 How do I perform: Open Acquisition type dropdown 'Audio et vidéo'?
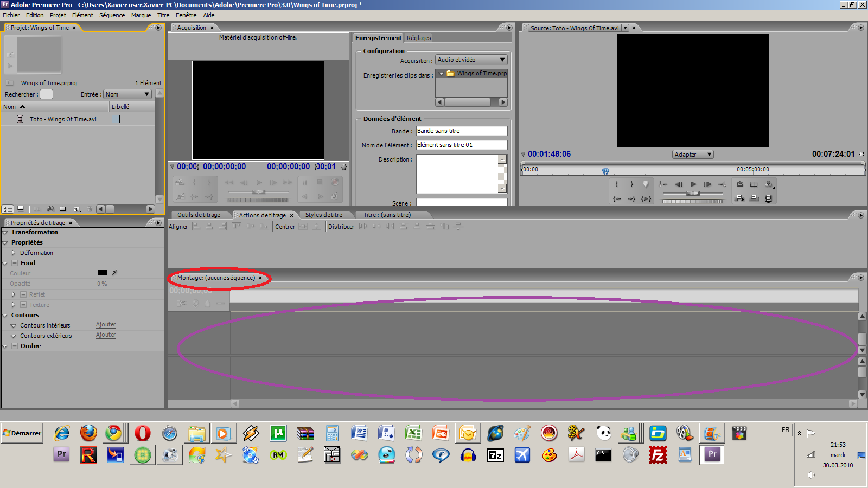click(471, 60)
